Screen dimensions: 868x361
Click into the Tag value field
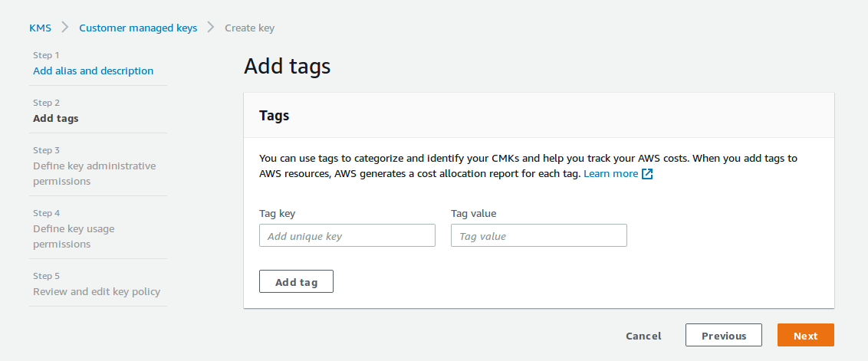pyautogui.click(x=538, y=236)
